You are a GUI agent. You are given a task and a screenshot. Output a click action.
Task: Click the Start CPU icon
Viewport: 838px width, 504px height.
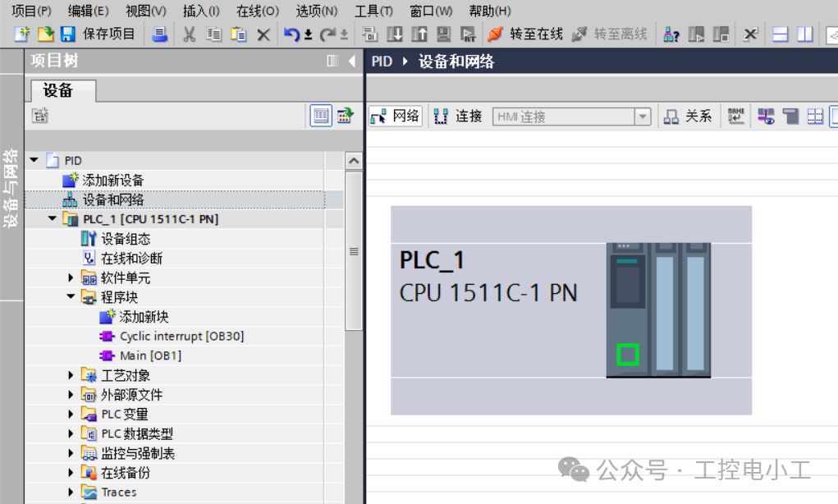(696, 34)
